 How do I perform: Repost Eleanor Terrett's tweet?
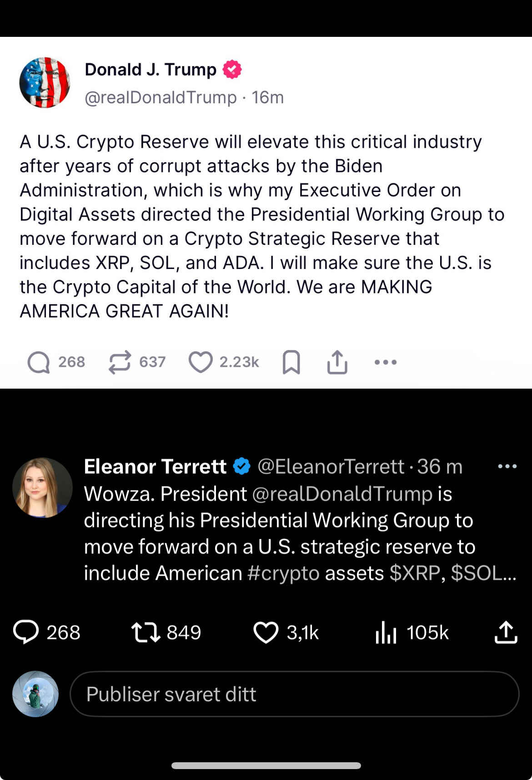[146, 633]
